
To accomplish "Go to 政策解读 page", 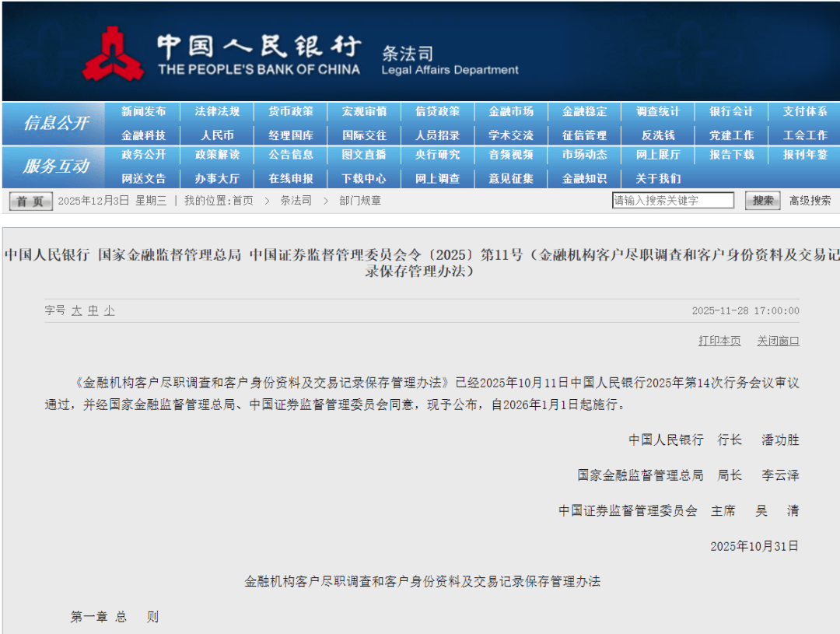I will pos(217,155).
